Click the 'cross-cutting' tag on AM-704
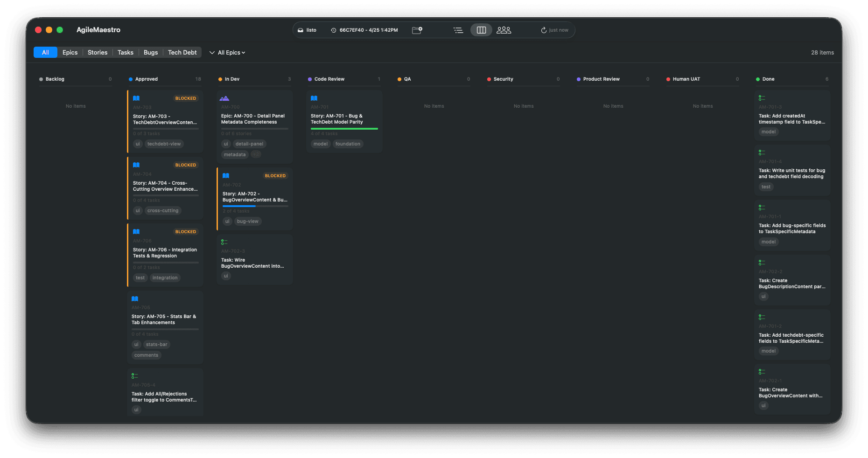The height and width of the screenshot is (458, 868). [163, 211]
